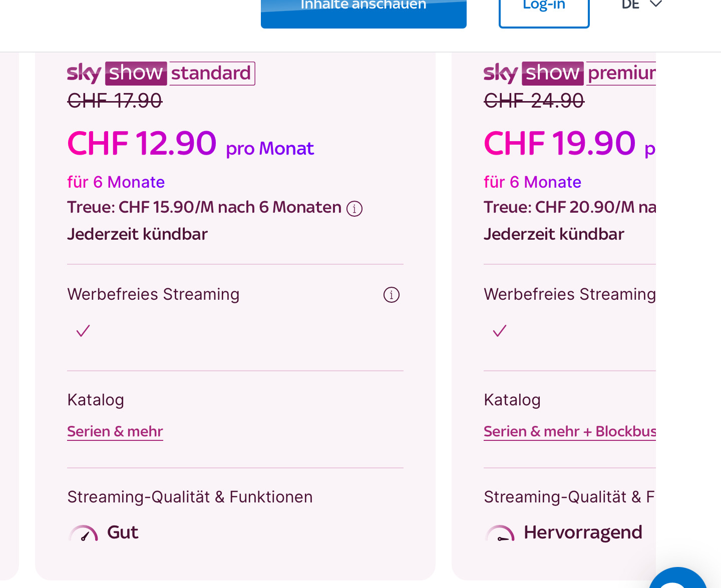Open 'Serien & mehr + Blockbuster' link

[x=570, y=431]
